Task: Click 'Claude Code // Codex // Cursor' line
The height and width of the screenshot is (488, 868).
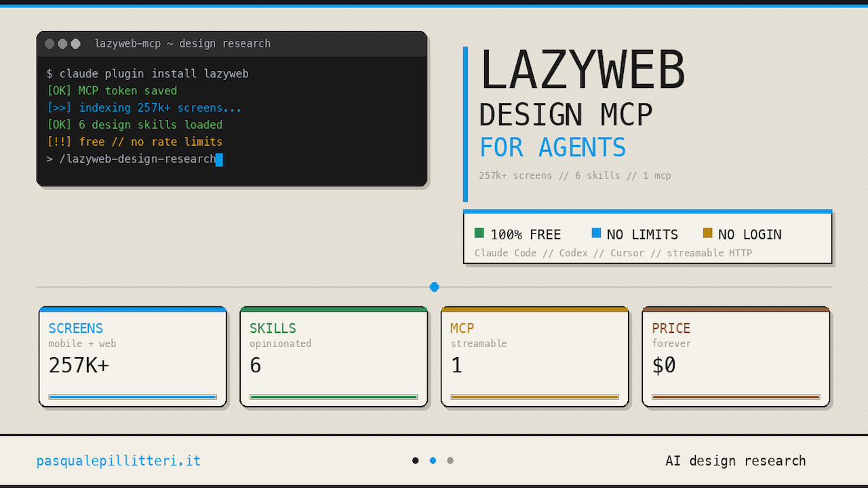Action: pos(613,253)
